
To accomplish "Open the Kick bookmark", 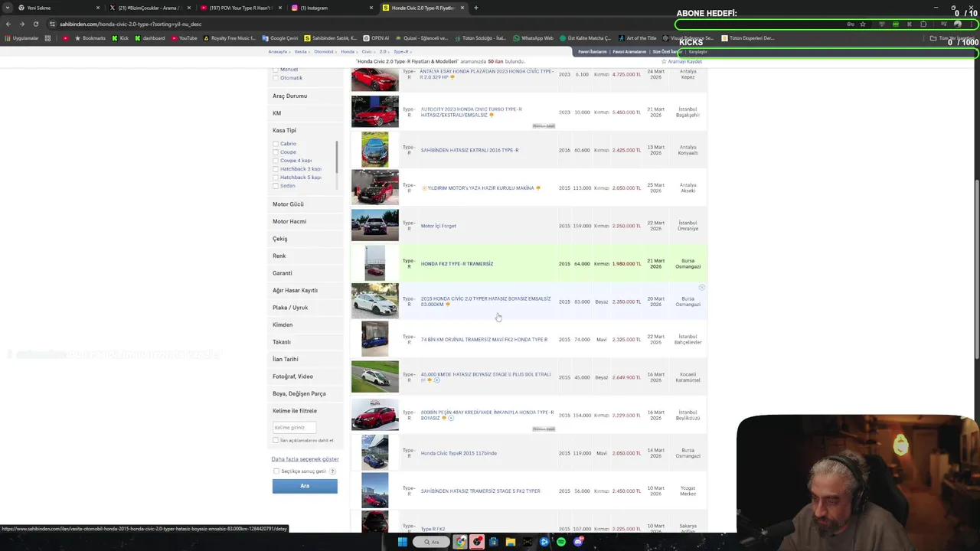I will [x=119, y=38].
